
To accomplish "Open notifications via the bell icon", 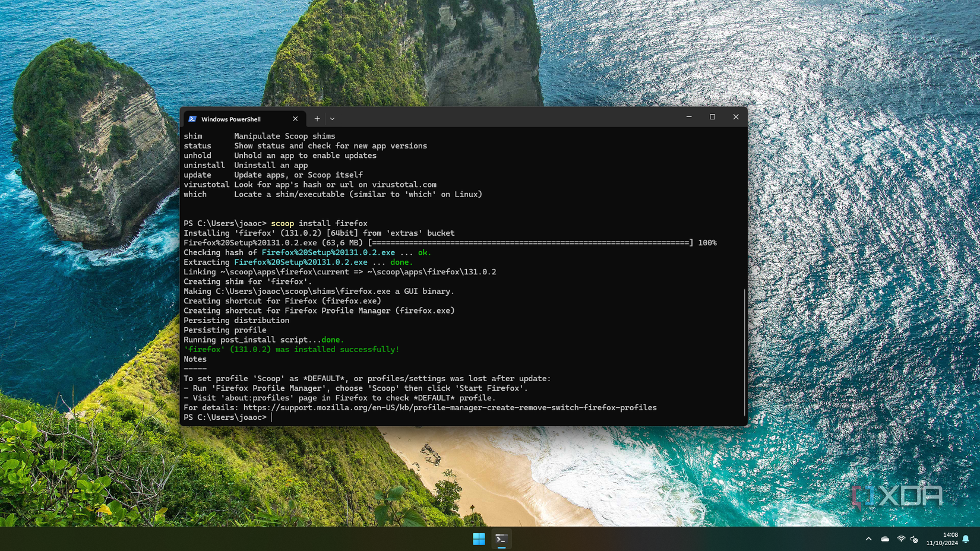I will (x=966, y=539).
